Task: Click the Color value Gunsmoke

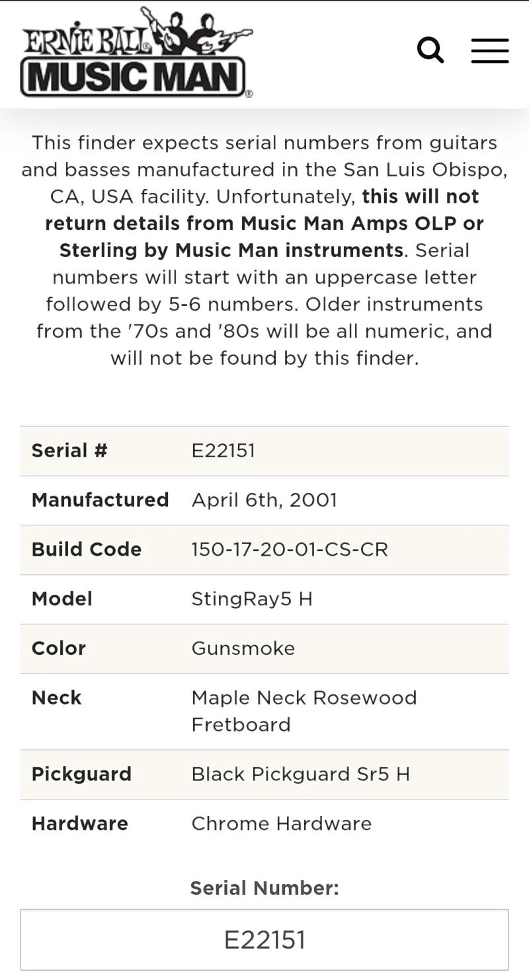Action: [243, 648]
